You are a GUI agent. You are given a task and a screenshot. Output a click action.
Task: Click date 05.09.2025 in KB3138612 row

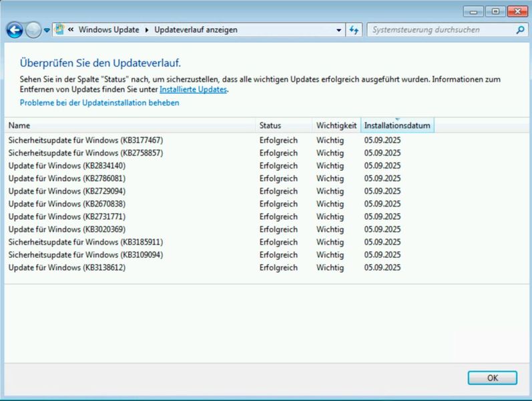coord(382,268)
